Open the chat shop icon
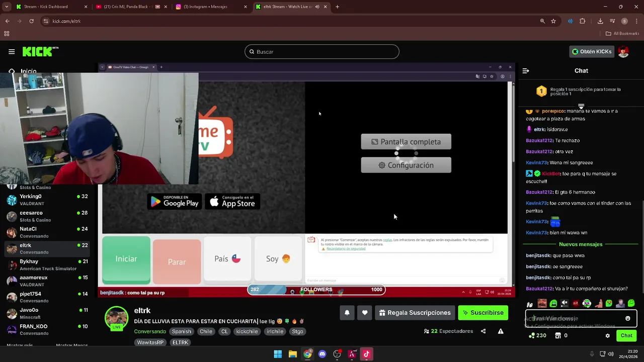The width and height of the screenshot is (644, 362). click(x=558, y=335)
